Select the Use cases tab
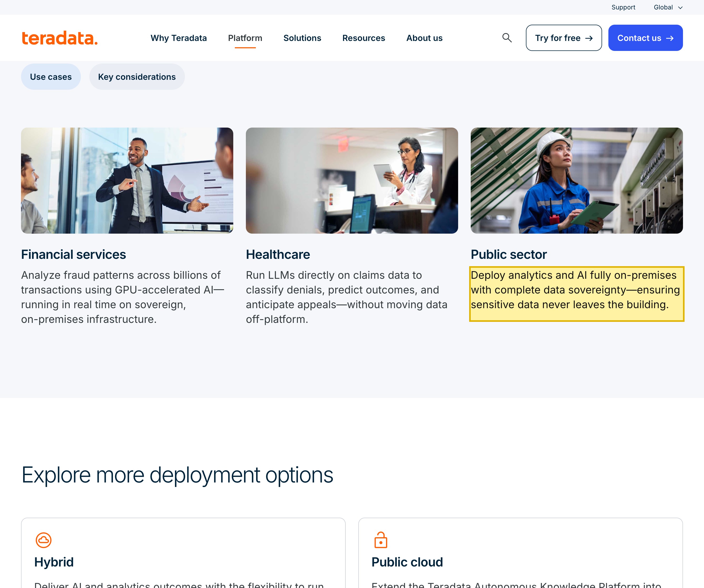The width and height of the screenshot is (704, 588). point(51,77)
